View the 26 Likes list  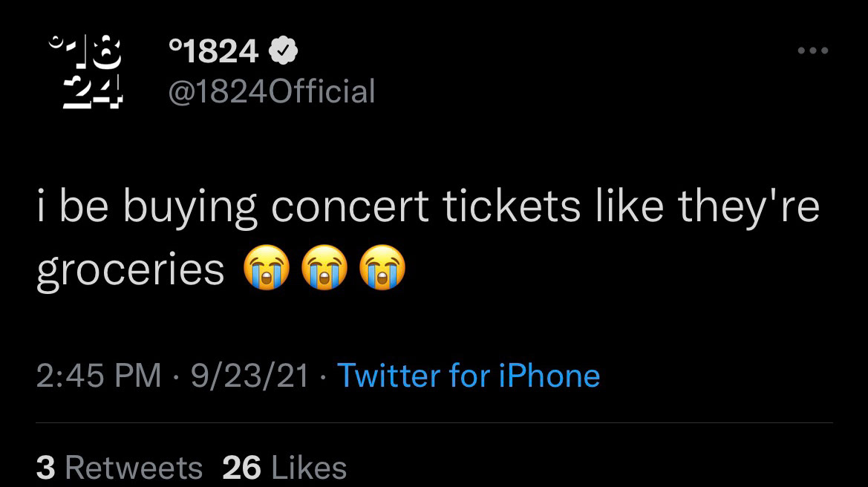[x=284, y=467]
